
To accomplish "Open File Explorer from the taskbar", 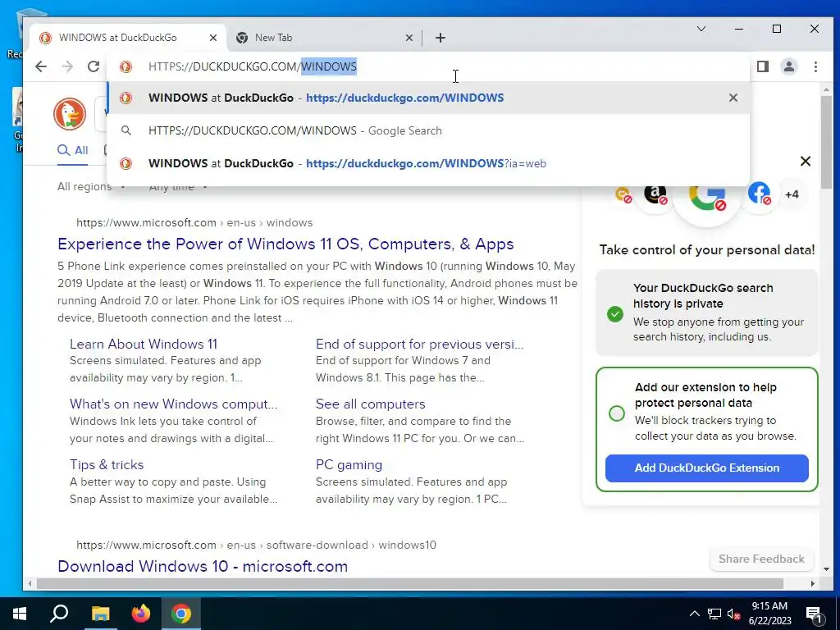I will pyautogui.click(x=100, y=614).
